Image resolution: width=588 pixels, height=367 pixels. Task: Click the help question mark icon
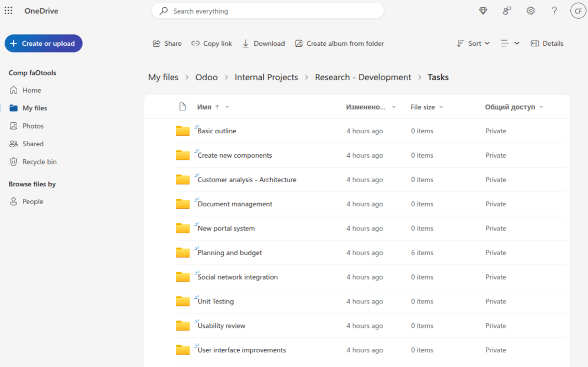(554, 11)
